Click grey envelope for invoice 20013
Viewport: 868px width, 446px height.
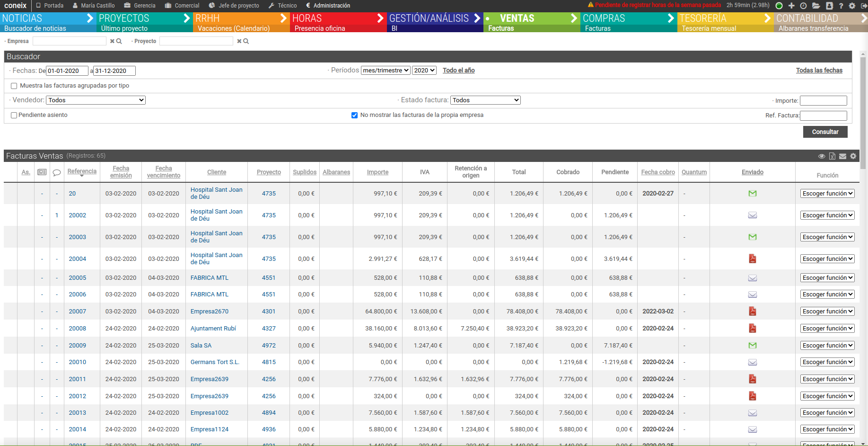click(x=753, y=413)
